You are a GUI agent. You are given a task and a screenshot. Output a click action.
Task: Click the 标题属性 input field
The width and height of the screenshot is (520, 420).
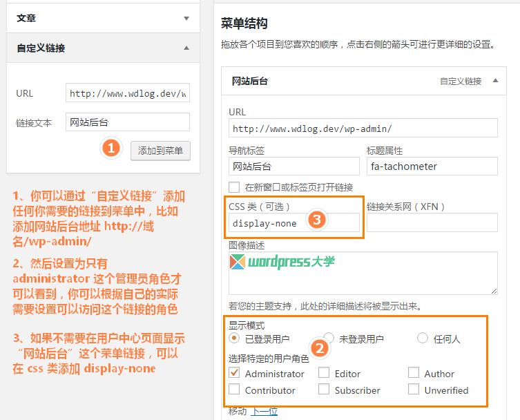[x=432, y=166]
